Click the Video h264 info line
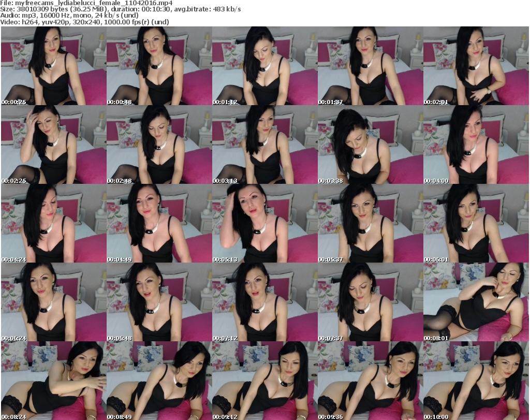 (x=84, y=22)
